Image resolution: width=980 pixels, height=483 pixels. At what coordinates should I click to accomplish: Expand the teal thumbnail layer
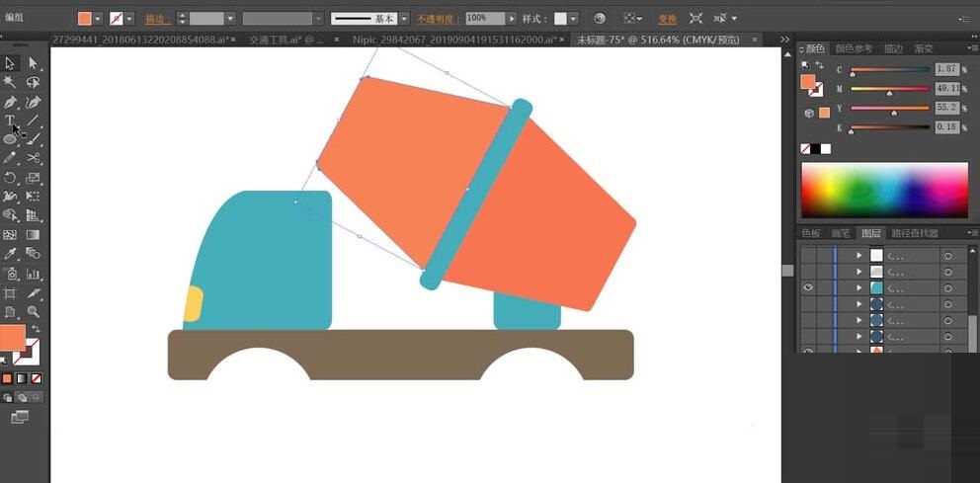click(858, 287)
